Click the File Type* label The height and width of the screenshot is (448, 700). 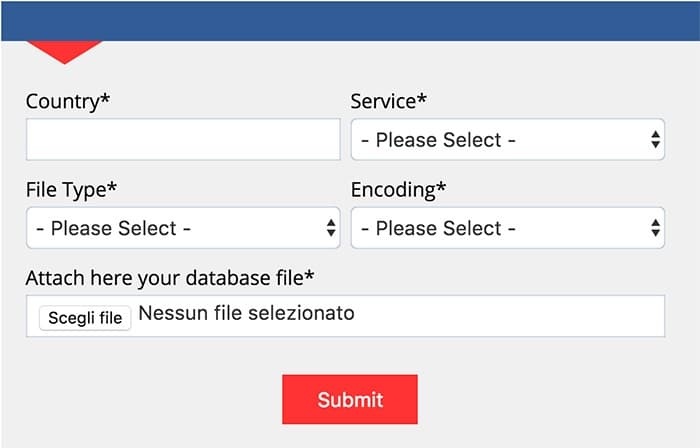pos(72,189)
